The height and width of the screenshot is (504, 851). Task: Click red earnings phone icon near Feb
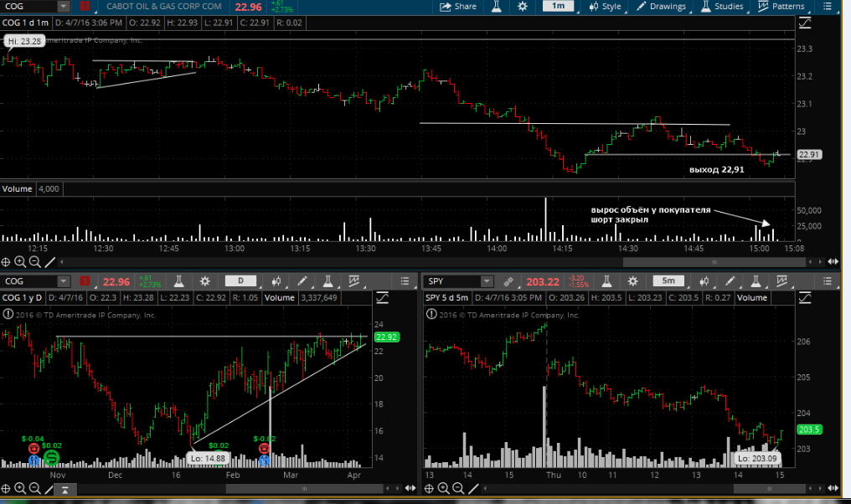tap(264, 448)
